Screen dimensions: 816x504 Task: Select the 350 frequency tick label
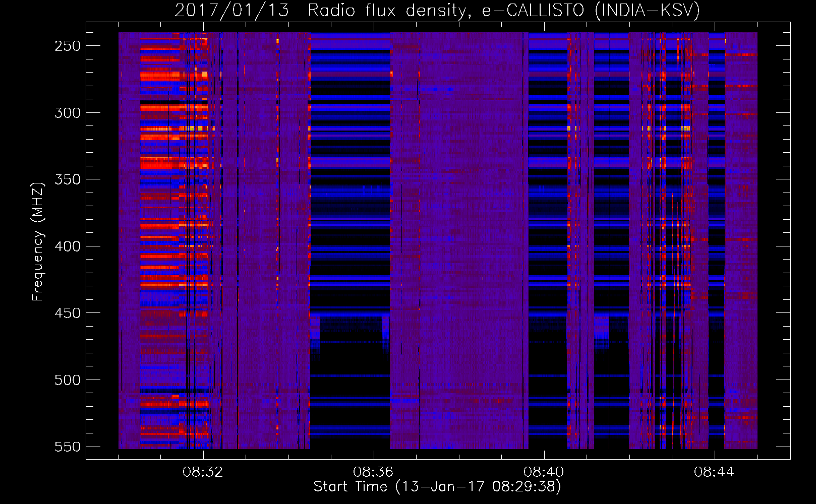pyautogui.click(x=68, y=179)
